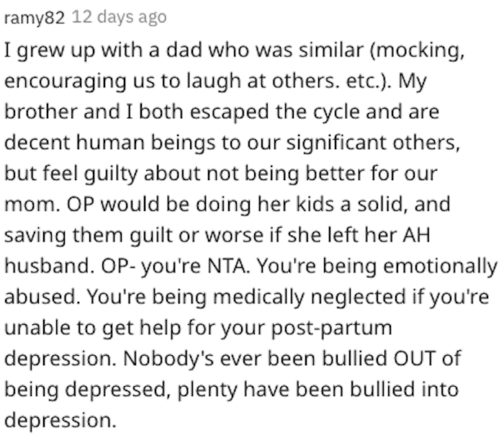
Task: Click the words "emotionally" in the comment
Action: [x=441, y=267]
